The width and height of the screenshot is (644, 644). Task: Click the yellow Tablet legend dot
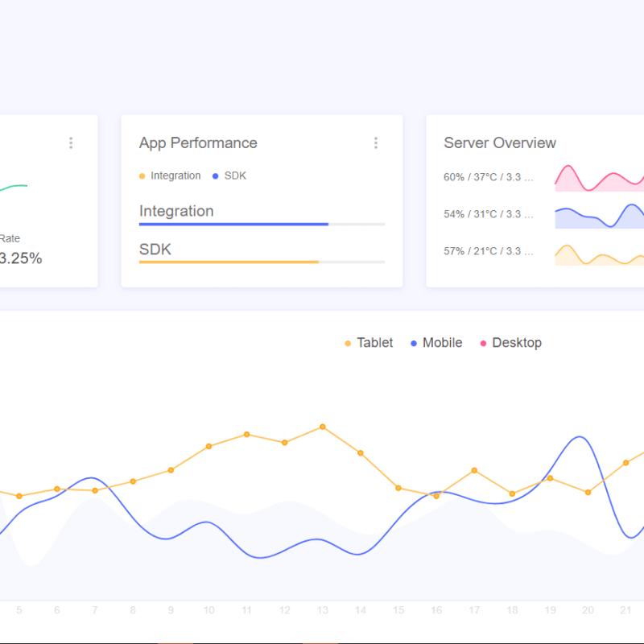pos(348,343)
